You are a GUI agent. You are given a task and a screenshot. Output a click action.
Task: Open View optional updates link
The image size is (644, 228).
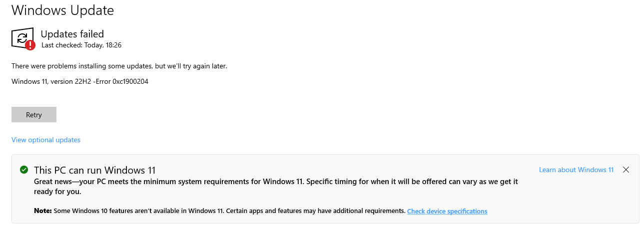[x=46, y=140]
